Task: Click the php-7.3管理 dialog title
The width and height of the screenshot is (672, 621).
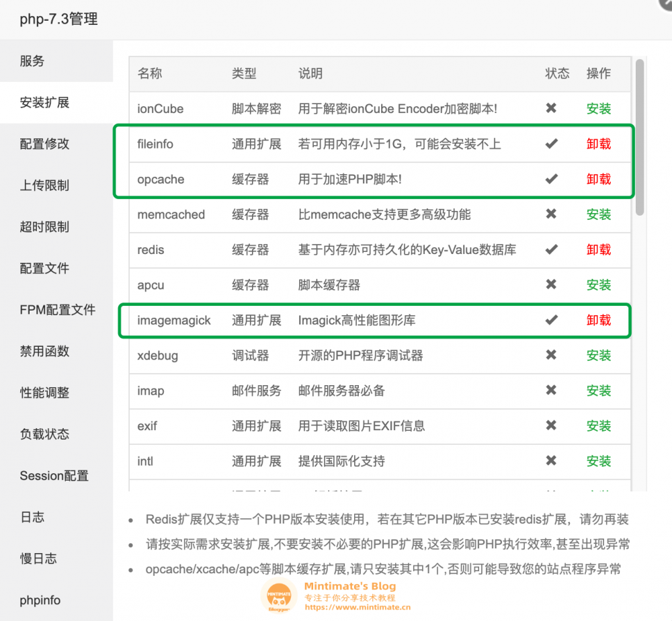Action: (x=58, y=19)
